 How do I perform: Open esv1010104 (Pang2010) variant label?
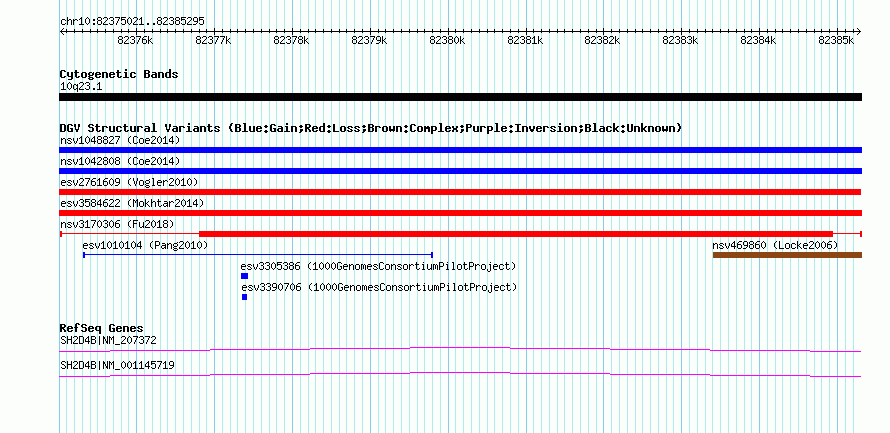pyautogui.click(x=145, y=245)
